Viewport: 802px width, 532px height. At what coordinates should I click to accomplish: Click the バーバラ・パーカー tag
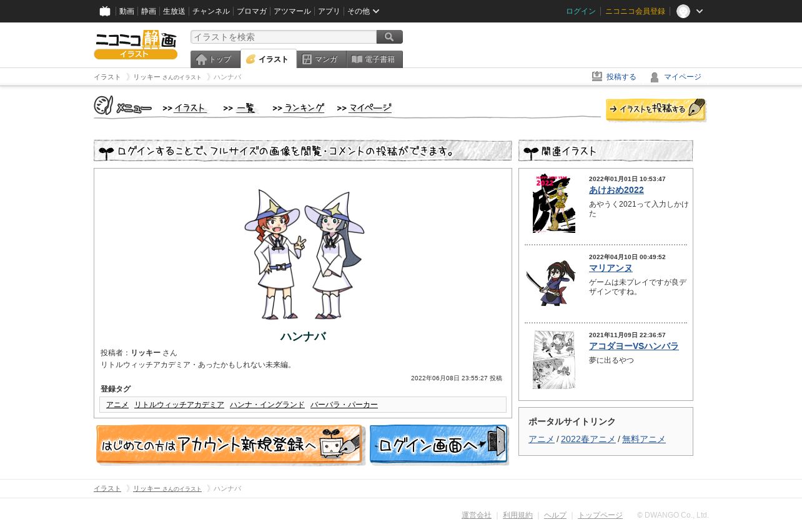tap(344, 405)
